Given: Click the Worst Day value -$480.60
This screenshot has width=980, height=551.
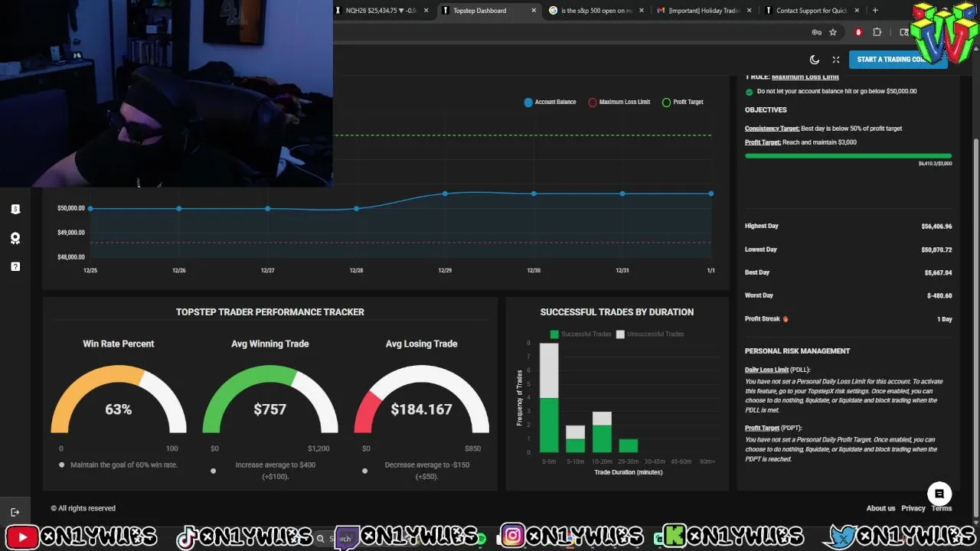Looking at the screenshot, I should 939,295.
